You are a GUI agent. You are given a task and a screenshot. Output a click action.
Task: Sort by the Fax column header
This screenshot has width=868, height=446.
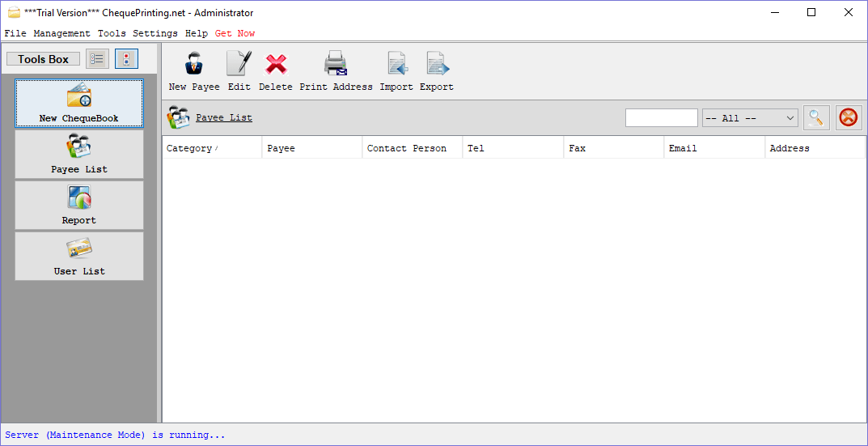click(614, 148)
